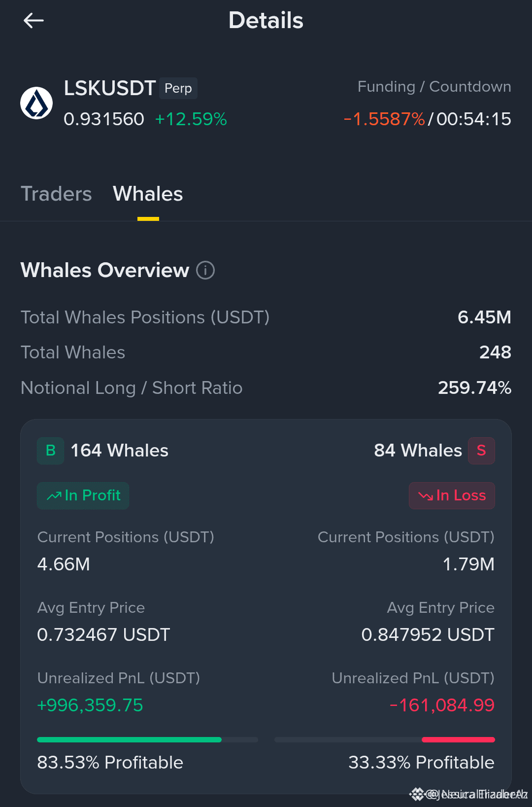
Task: Tap the Total Whales Positions 6.45M value
Action: tap(484, 317)
